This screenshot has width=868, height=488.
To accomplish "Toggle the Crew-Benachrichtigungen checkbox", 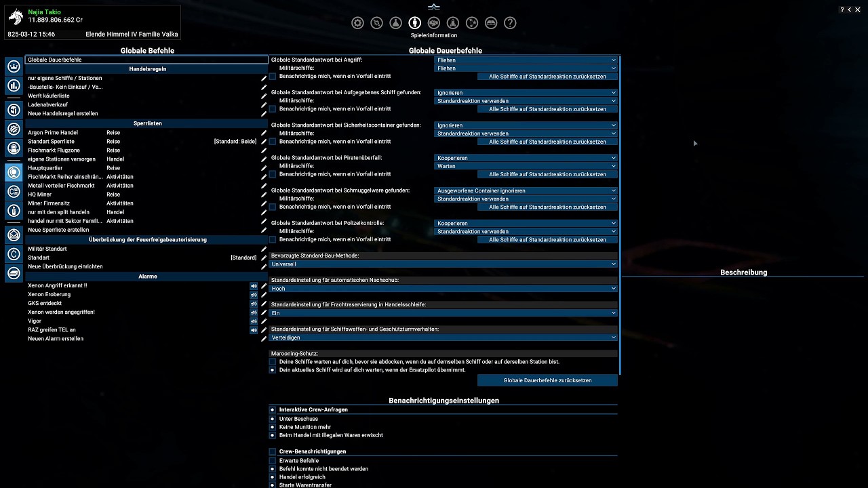I will point(273,451).
